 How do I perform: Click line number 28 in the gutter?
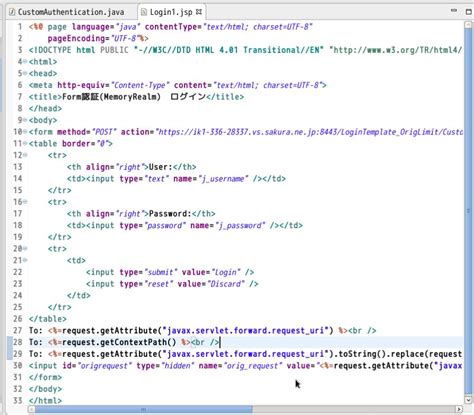point(18,342)
